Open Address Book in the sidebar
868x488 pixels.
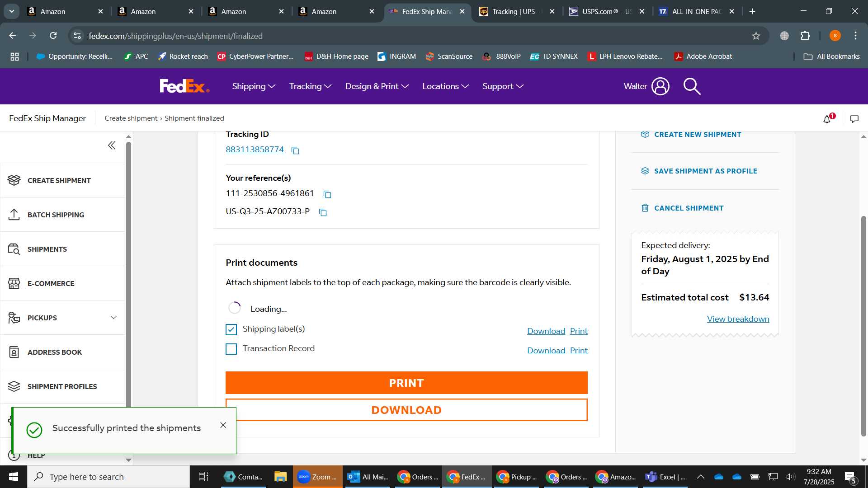62,352
